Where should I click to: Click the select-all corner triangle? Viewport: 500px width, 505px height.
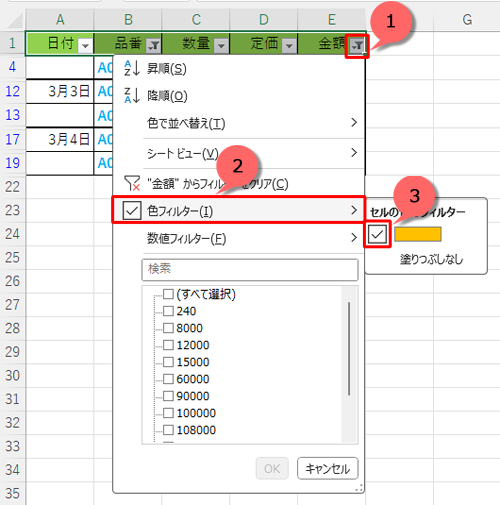[15, 21]
